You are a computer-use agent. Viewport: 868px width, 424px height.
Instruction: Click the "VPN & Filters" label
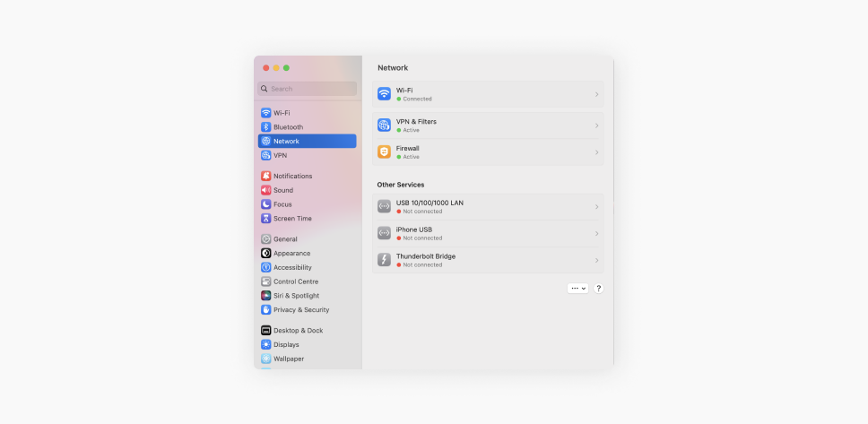point(416,121)
